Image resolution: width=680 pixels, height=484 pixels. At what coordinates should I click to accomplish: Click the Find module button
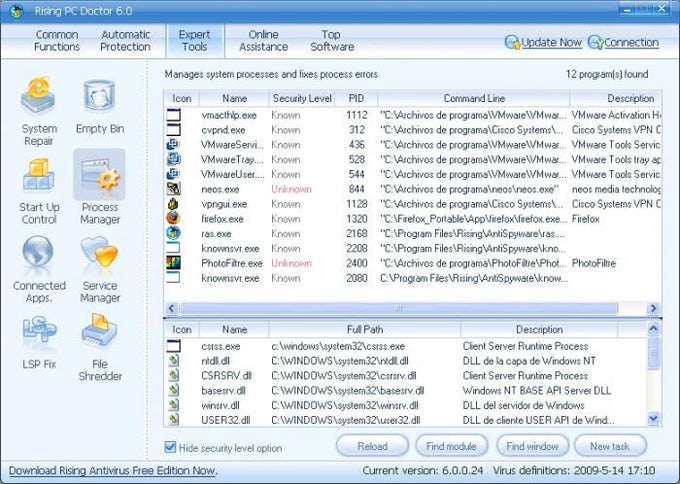[451, 446]
